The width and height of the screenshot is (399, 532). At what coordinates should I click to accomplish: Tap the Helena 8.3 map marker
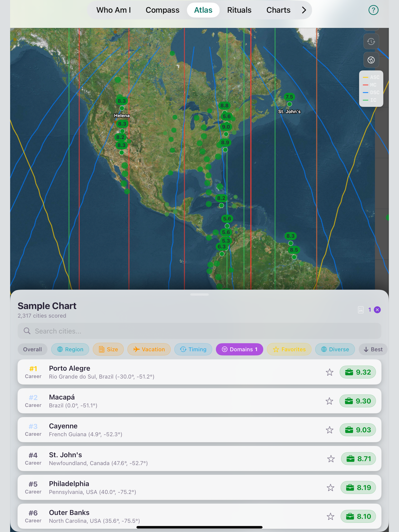tap(122, 101)
